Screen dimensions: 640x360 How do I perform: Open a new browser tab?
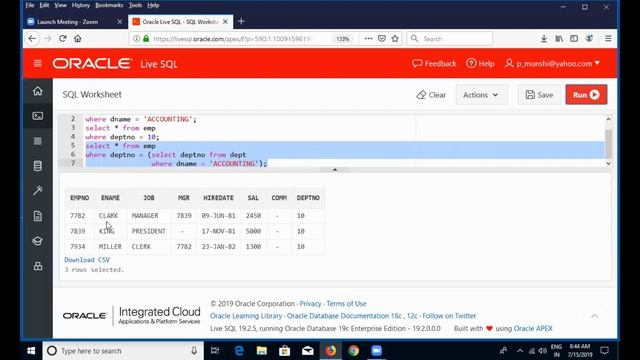click(241, 21)
